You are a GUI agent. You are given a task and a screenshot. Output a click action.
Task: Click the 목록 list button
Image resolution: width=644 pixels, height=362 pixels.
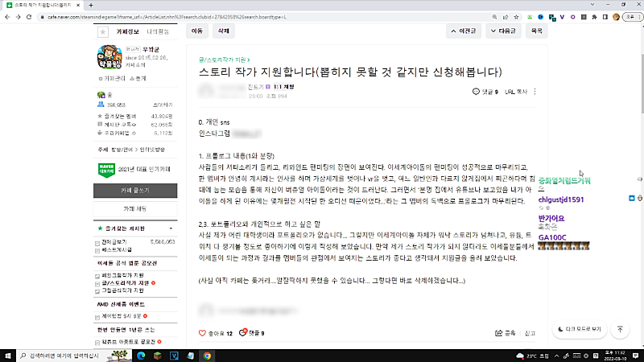click(x=536, y=31)
